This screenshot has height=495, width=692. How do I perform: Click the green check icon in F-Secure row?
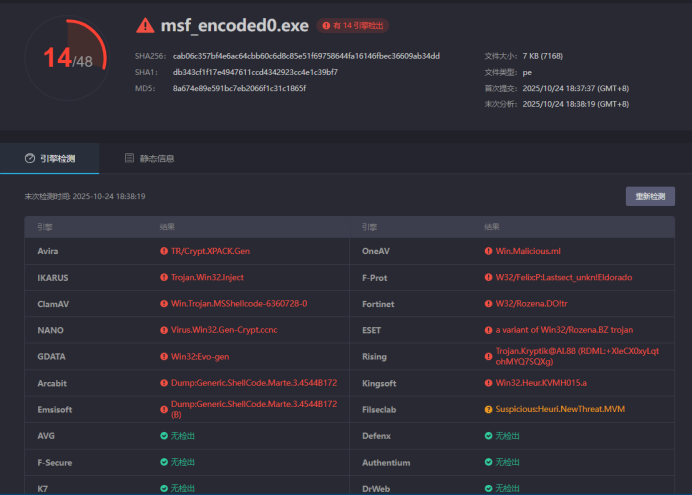(x=164, y=462)
